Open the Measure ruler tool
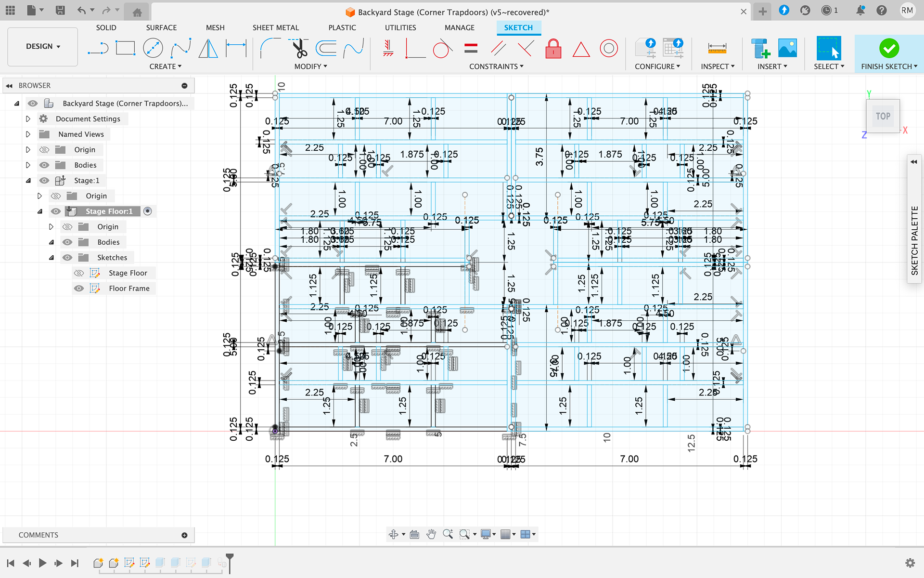 (717, 49)
